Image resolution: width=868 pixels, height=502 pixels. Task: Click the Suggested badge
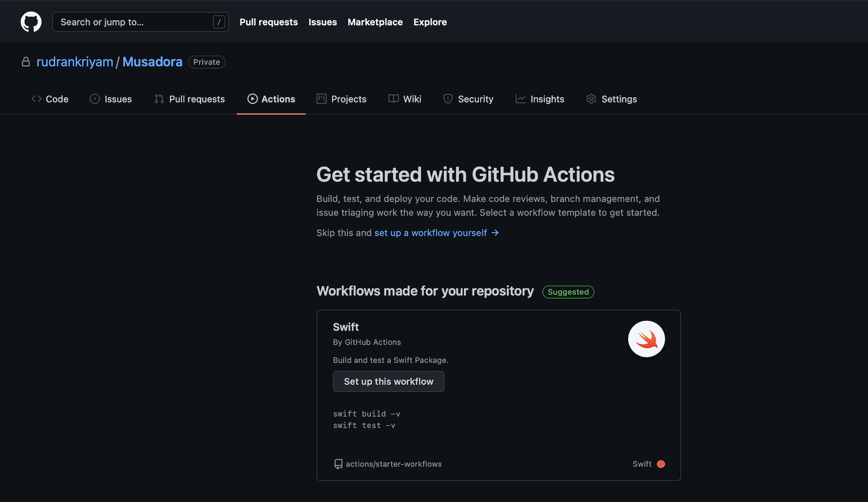coord(568,292)
